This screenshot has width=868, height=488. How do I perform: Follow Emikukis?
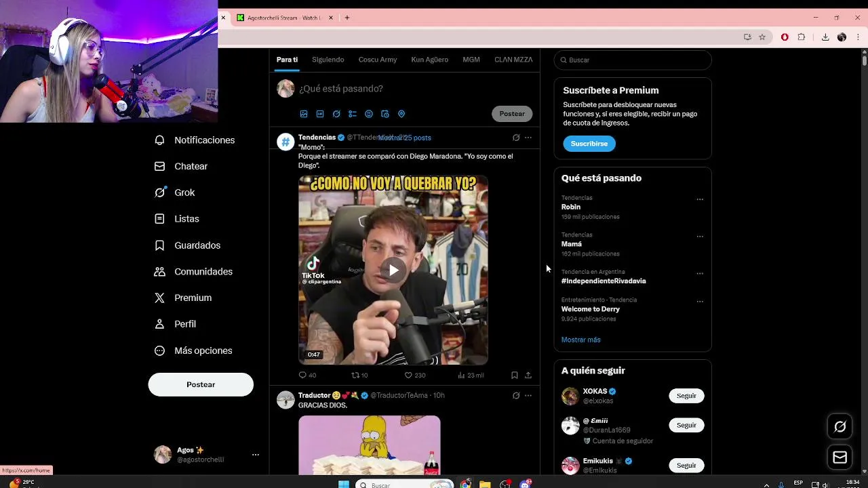click(686, 466)
